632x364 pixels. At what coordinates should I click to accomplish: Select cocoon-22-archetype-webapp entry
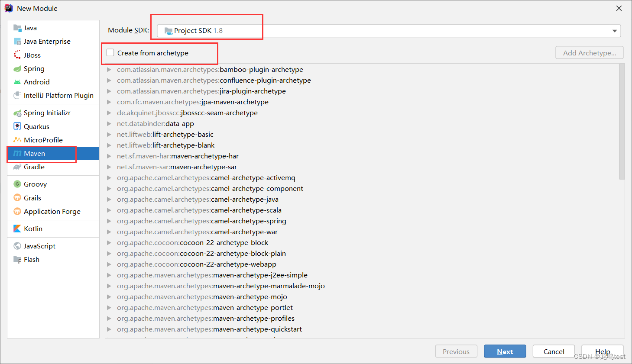coord(196,264)
